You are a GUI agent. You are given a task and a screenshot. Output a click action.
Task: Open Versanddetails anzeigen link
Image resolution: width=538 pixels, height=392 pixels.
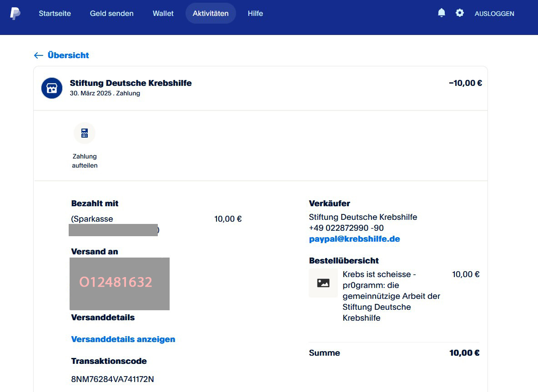coord(123,339)
